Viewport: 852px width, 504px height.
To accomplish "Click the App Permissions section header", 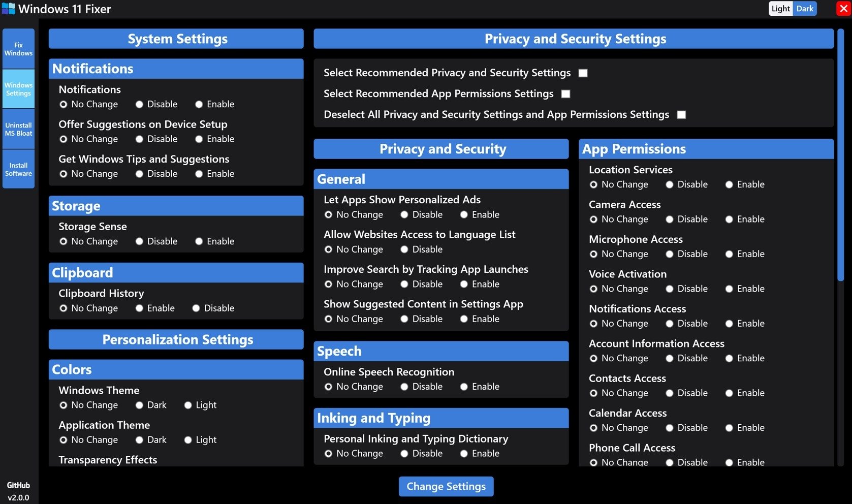I will (x=706, y=149).
